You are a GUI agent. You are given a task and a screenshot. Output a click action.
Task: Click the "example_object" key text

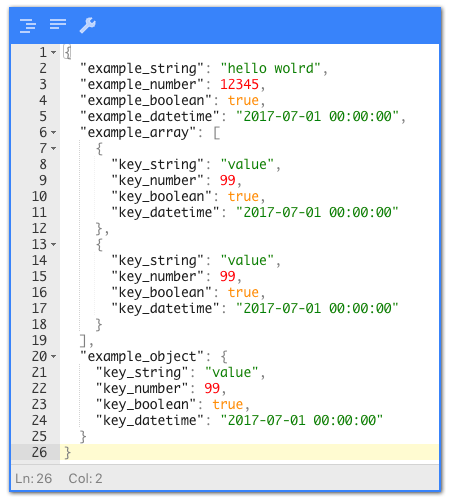[142, 356]
